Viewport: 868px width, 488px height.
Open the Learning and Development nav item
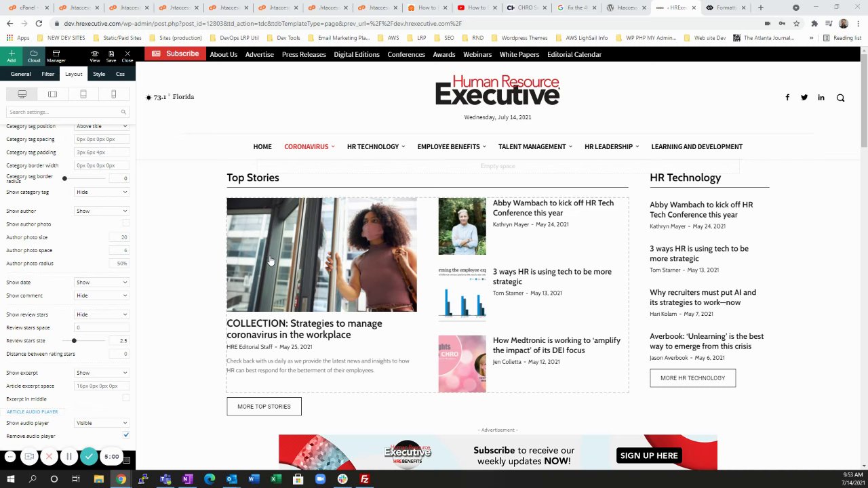pos(696,146)
